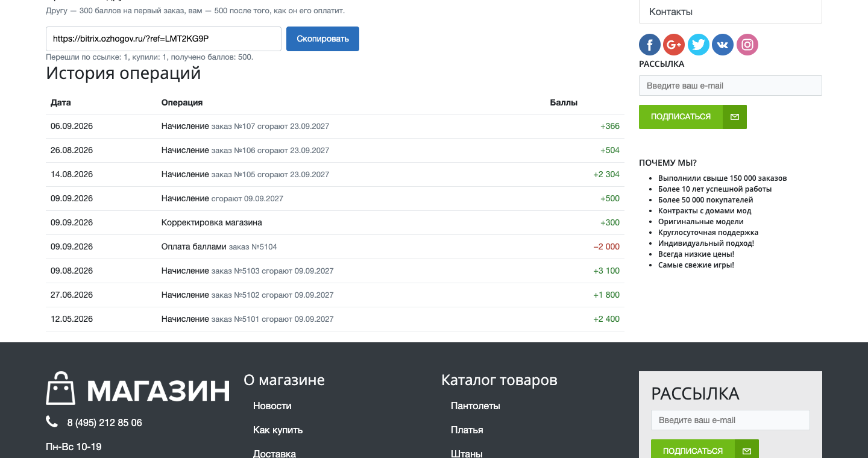Open the Новости footer link
Screen dimensions: 868x458
coord(272,406)
